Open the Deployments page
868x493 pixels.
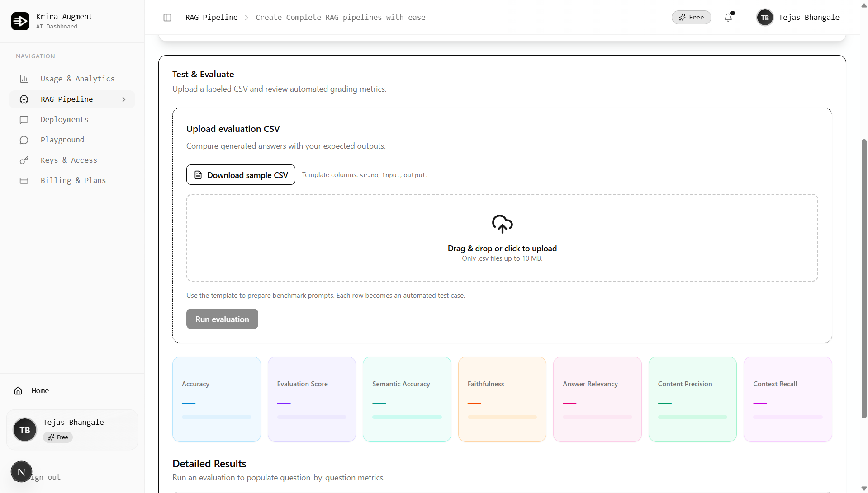[72, 120]
